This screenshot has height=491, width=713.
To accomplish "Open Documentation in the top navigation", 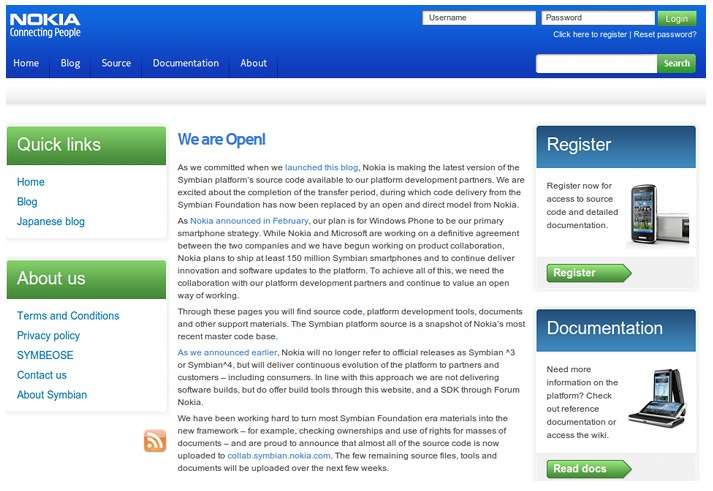I will pos(186,63).
